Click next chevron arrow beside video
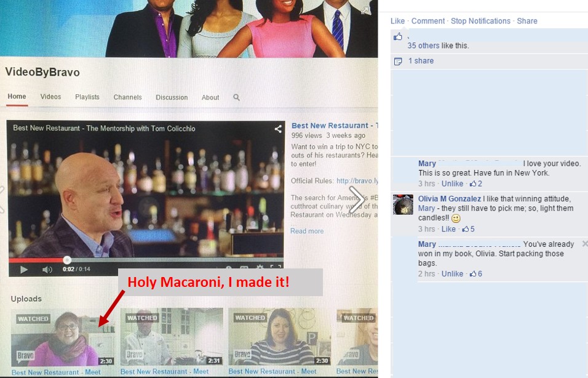 [357, 199]
